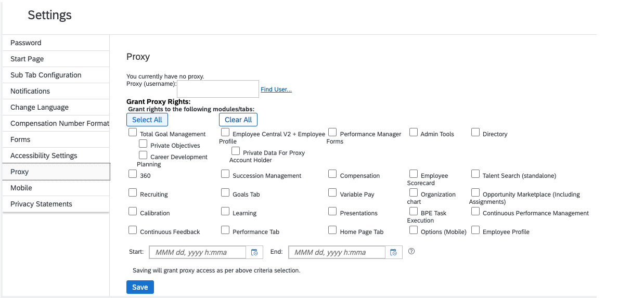Go to Start Page settings
The image size is (644, 298).
[56, 59]
